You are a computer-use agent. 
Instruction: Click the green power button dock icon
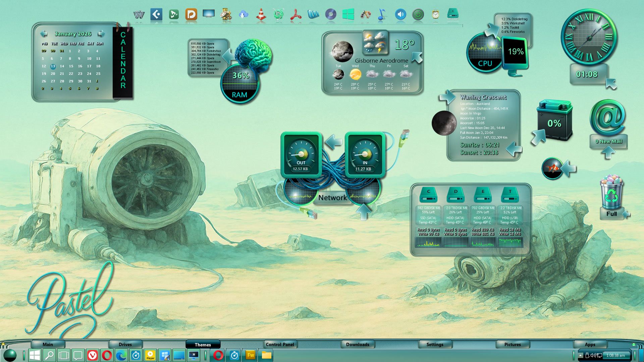418,15
